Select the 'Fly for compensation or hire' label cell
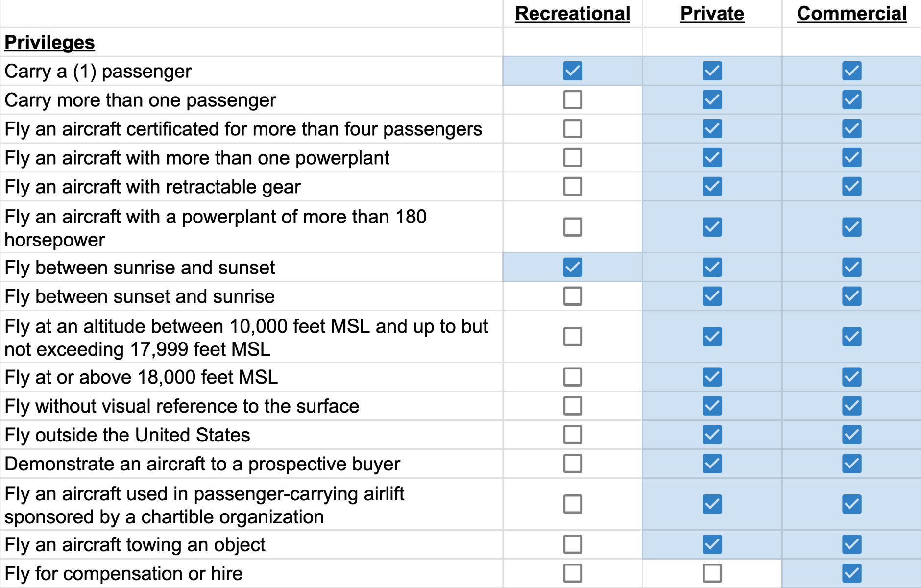This screenshot has width=921, height=588. (x=123, y=574)
